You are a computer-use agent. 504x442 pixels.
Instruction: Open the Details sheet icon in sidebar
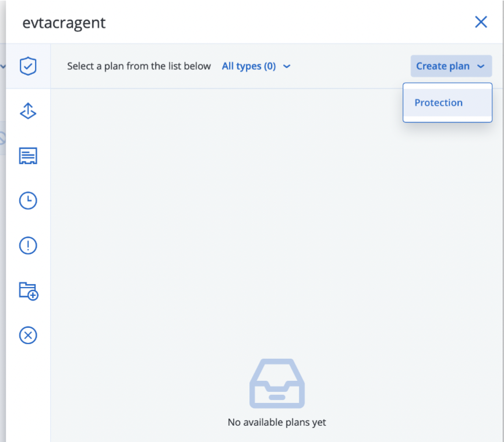[28, 156]
